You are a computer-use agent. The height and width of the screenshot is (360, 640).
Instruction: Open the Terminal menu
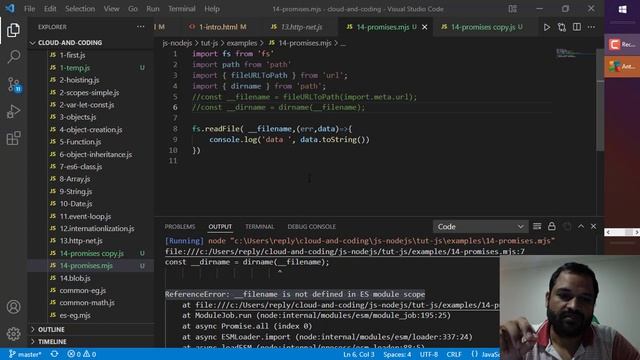point(182,9)
